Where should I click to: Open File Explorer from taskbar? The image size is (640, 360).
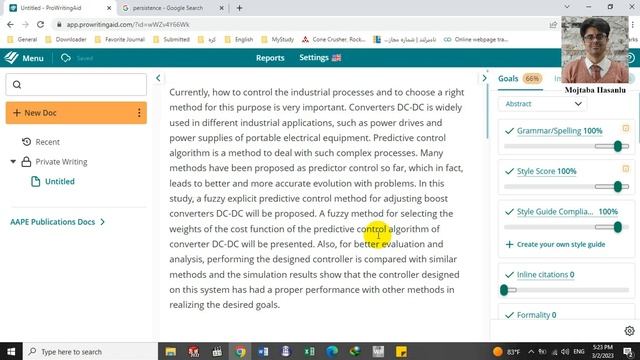point(171,351)
